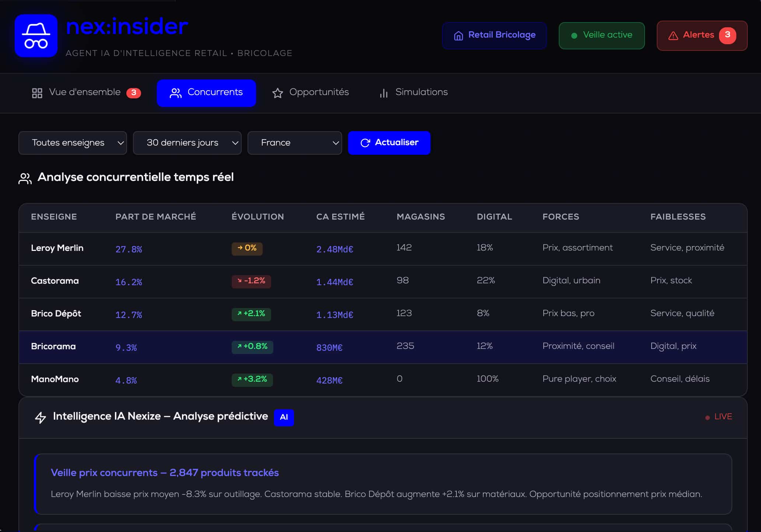Click the nex:insider title text
The height and width of the screenshot is (532, 761).
[127, 27]
